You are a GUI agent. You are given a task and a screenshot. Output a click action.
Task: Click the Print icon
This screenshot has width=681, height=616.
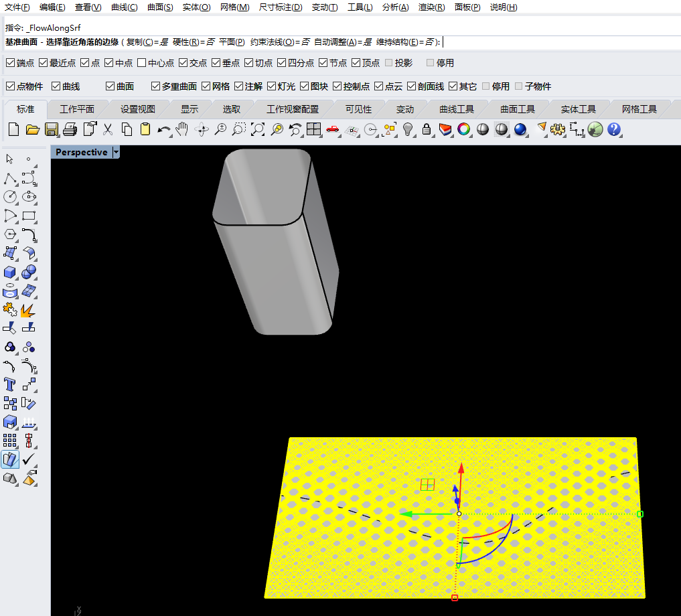coord(70,129)
